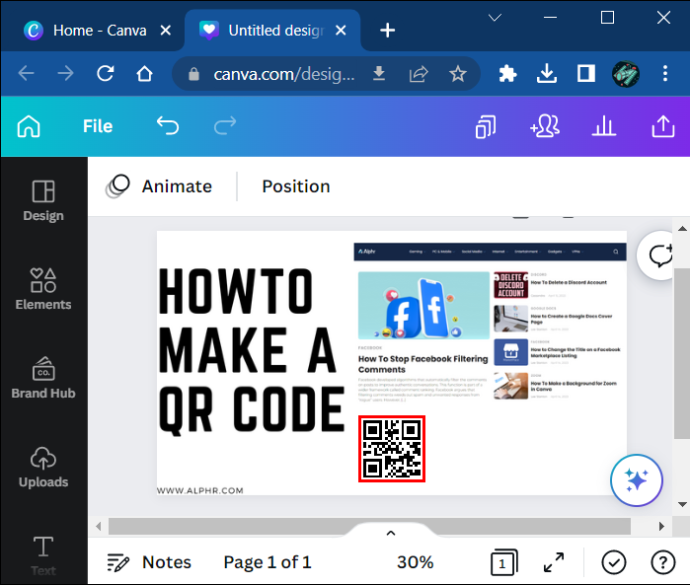Add a comment using the speech bubble icon
Screen dimensions: 690x585
point(659,255)
